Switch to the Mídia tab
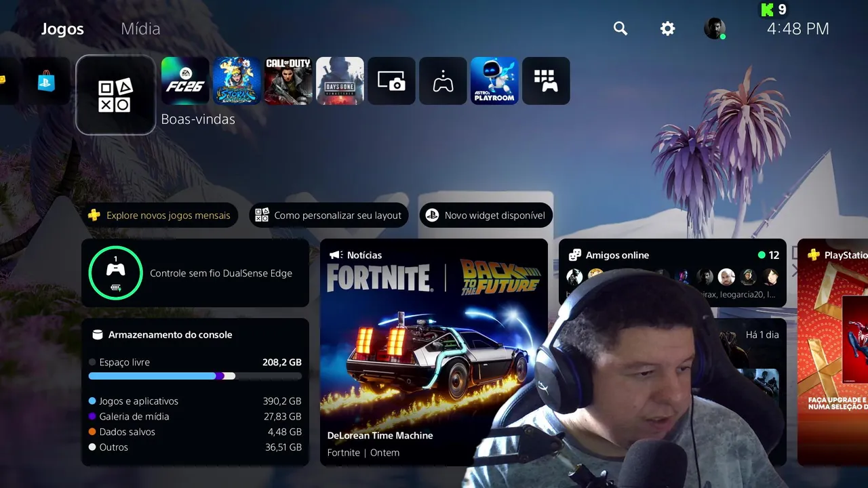This screenshot has width=868, height=488. click(x=140, y=29)
